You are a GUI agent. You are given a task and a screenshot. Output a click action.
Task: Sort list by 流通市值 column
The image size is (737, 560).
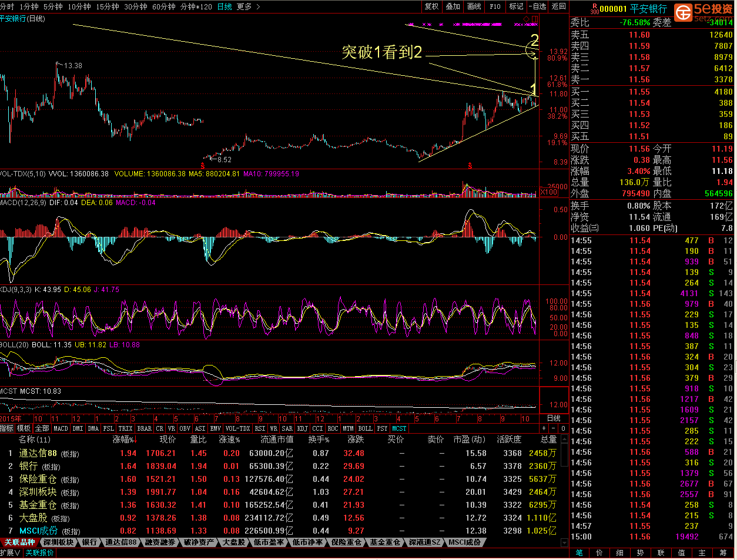(277, 440)
